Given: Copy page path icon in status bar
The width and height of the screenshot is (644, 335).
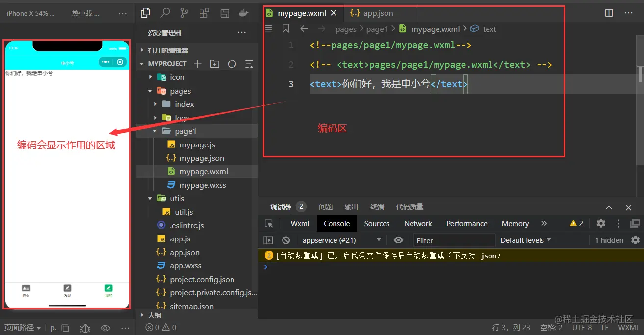Looking at the screenshot, I should 65,328.
